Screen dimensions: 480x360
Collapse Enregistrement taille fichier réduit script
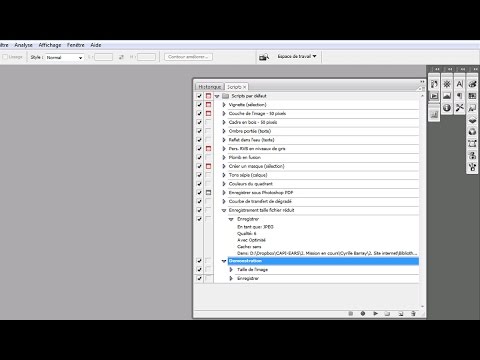[224, 210]
